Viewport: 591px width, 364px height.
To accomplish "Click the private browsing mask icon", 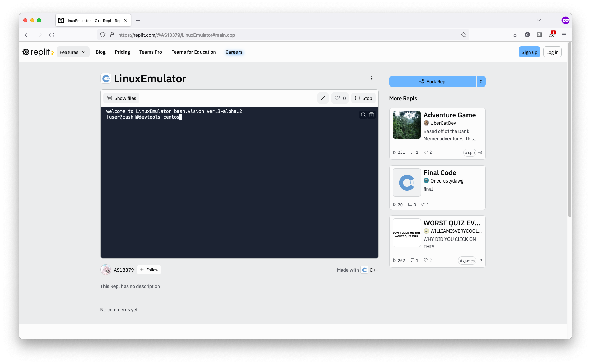I will tap(565, 20).
